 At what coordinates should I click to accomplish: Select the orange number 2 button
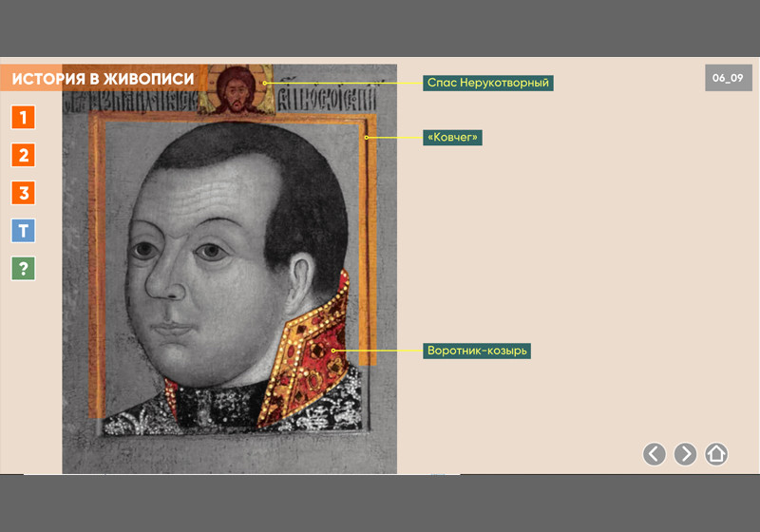23,155
